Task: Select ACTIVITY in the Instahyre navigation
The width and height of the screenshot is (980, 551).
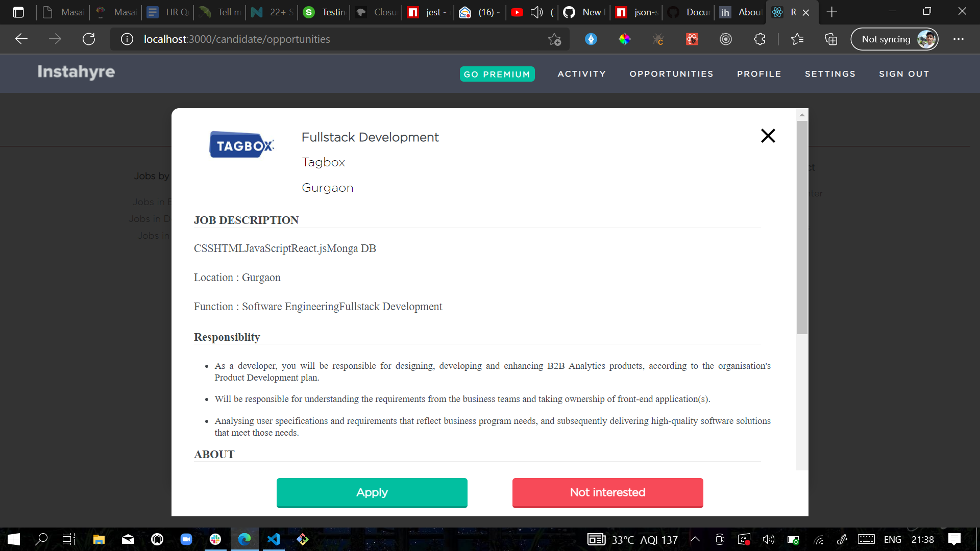Action: coord(581,73)
